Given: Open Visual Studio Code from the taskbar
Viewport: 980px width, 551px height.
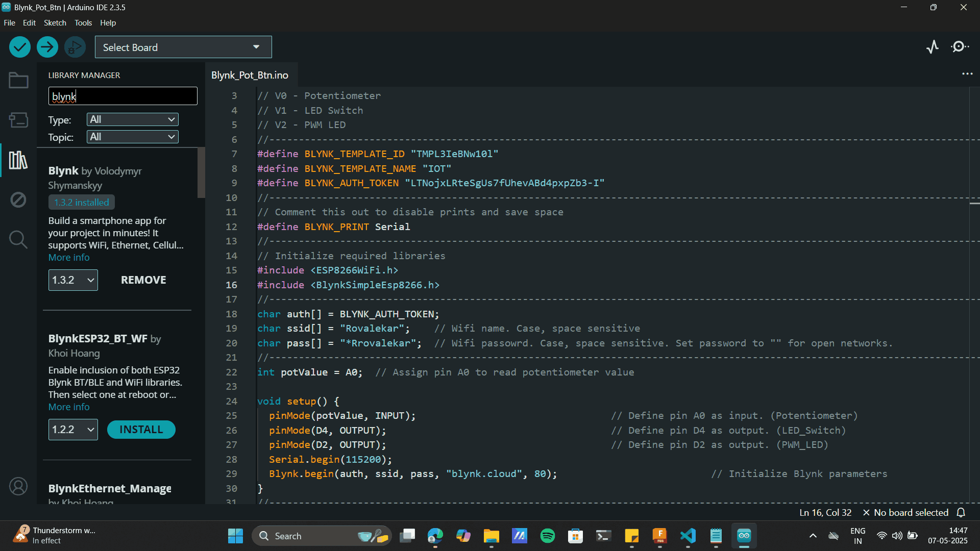Looking at the screenshot, I should (688, 536).
